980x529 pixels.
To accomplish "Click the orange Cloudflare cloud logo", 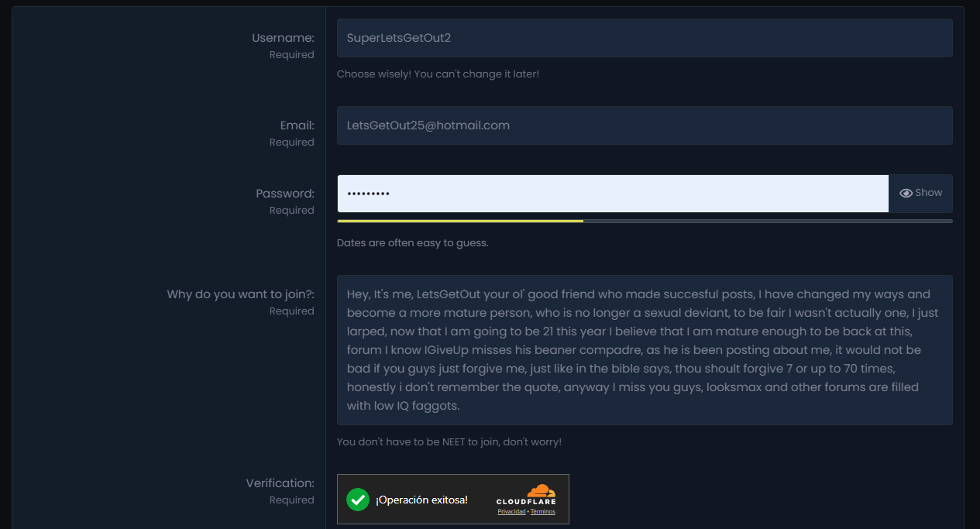I will coord(541,491).
